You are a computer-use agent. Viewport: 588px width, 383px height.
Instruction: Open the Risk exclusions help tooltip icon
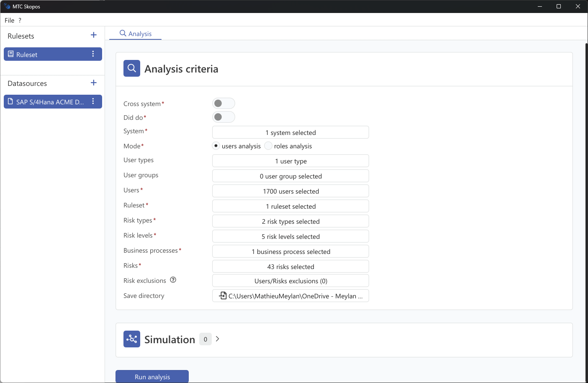(173, 280)
